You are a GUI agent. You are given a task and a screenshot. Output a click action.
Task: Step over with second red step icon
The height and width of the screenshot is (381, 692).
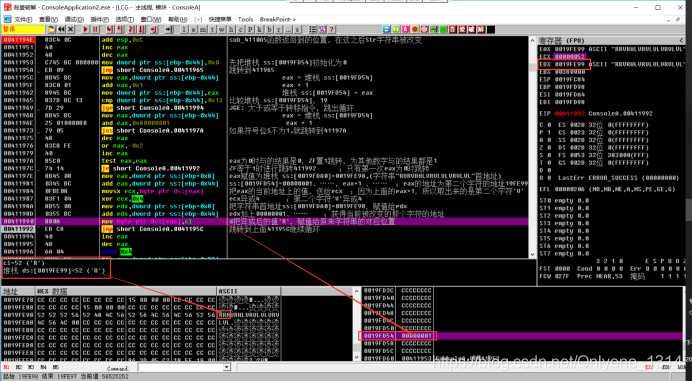tap(120, 30)
